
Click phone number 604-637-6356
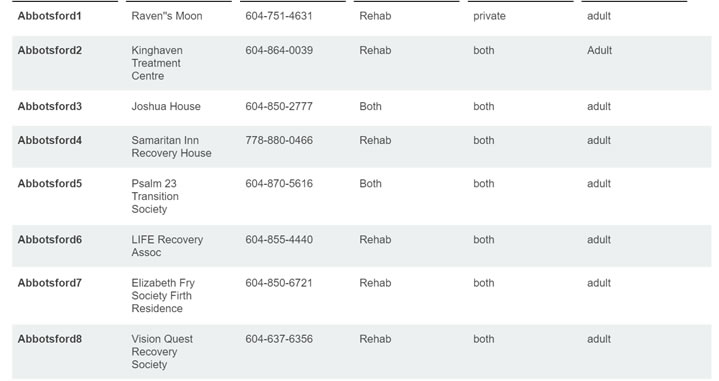(279, 339)
